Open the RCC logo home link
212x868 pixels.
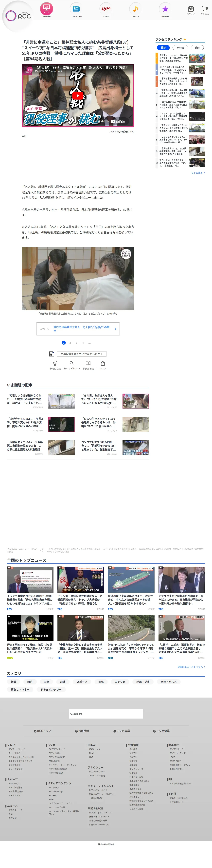click(x=18, y=16)
